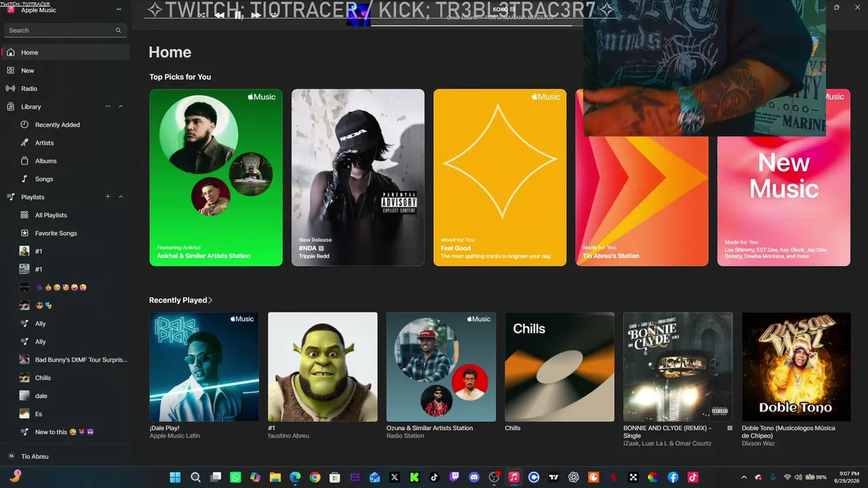Expand Recently Played with its chevron
The width and height of the screenshot is (868, 488).
211,300
